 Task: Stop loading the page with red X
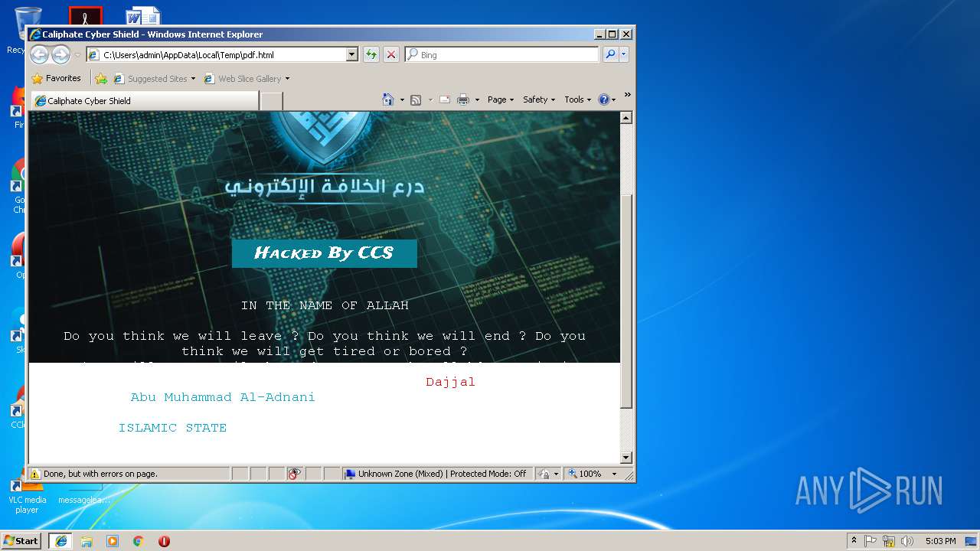(x=391, y=54)
